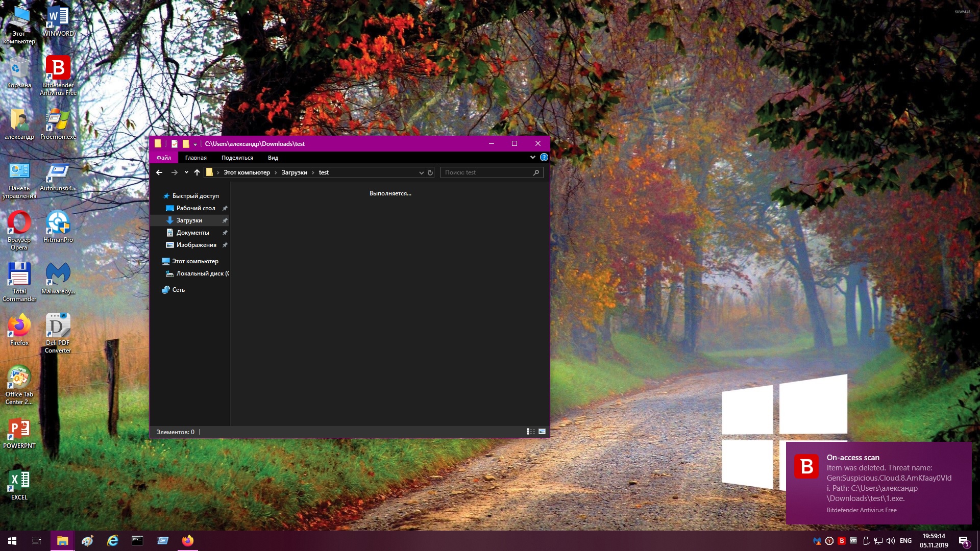The image size is (980, 551).
Task: Click the Properties icon in quick access toolbar
Action: (x=175, y=144)
